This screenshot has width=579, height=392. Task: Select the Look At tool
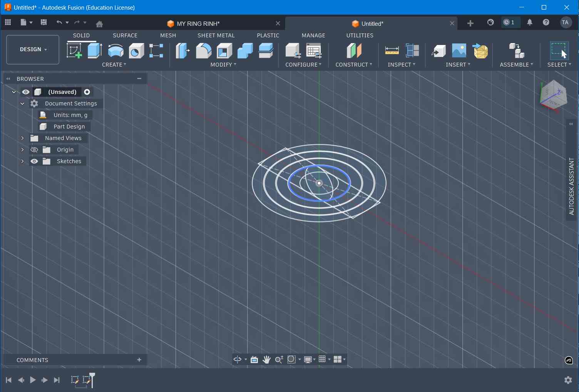(254, 359)
